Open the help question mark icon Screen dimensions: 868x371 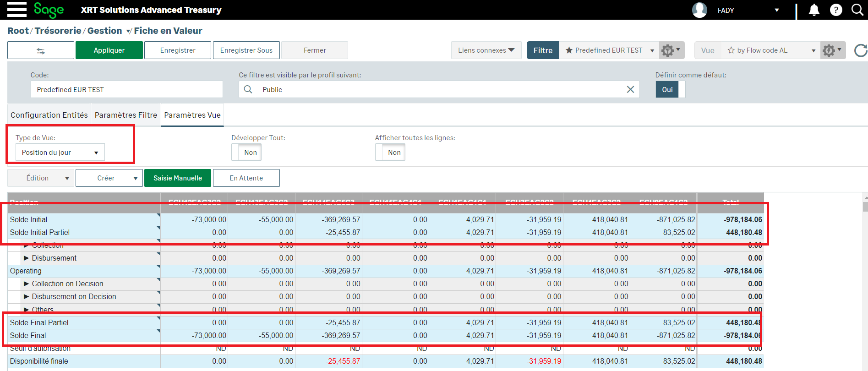click(x=836, y=10)
